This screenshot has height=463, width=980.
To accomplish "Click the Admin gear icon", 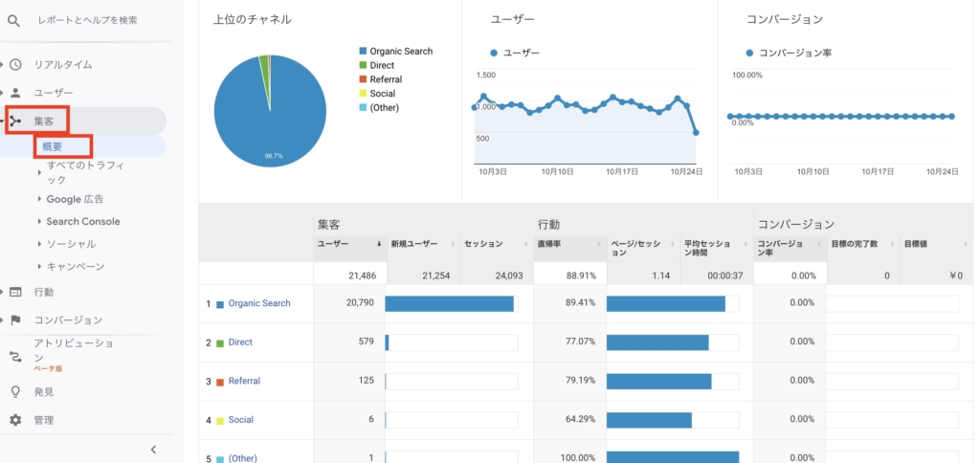I will coord(15,420).
